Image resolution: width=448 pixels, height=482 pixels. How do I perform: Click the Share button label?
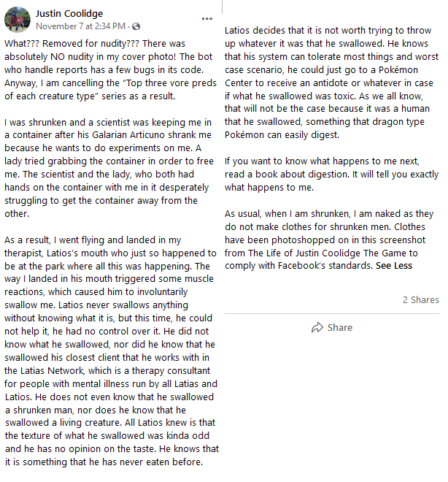tap(339, 328)
